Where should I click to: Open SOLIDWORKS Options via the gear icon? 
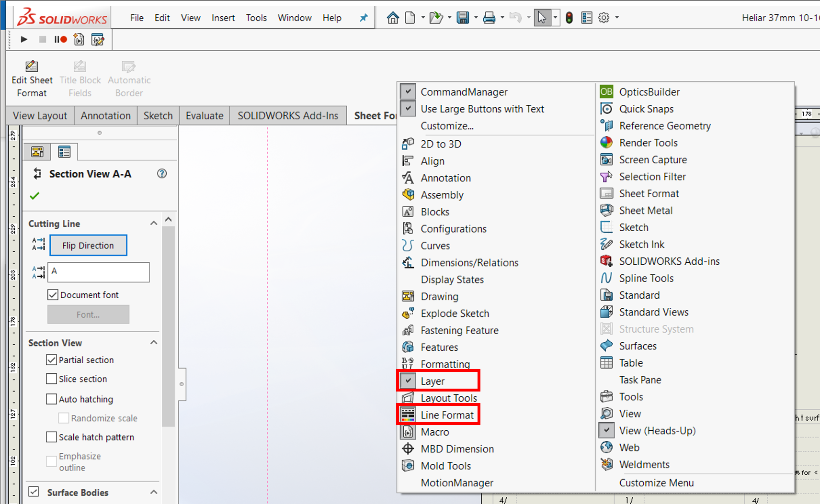coord(604,17)
